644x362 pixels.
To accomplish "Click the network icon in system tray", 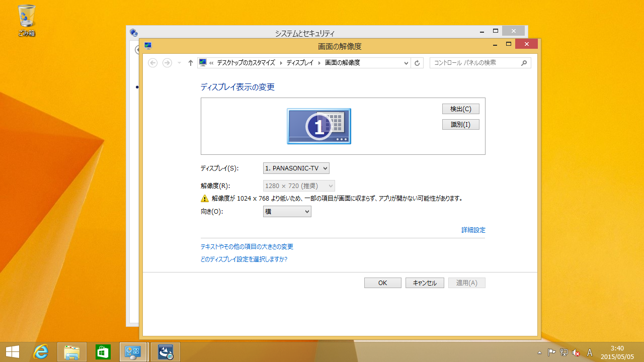I will tap(563, 352).
